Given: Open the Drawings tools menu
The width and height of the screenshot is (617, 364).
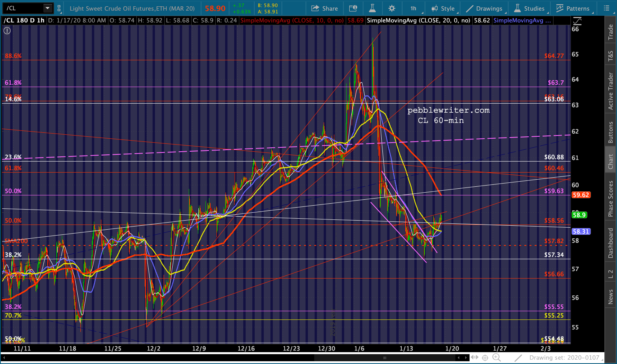Looking at the screenshot, I should point(485,8).
